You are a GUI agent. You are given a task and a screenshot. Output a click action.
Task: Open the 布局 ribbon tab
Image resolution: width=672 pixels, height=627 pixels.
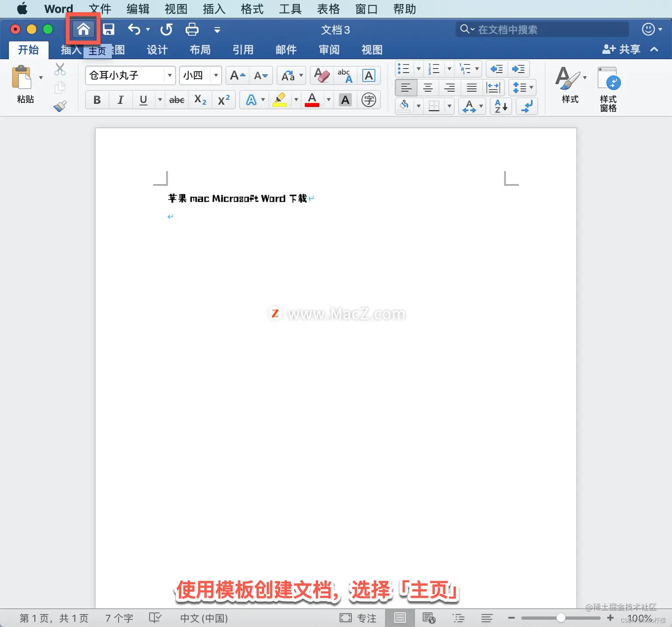point(200,50)
